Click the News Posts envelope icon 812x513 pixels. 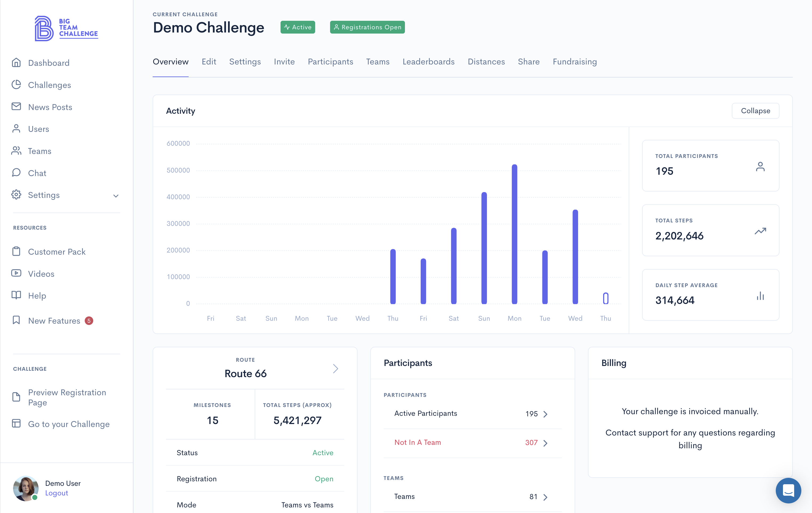(x=16, y=107)
